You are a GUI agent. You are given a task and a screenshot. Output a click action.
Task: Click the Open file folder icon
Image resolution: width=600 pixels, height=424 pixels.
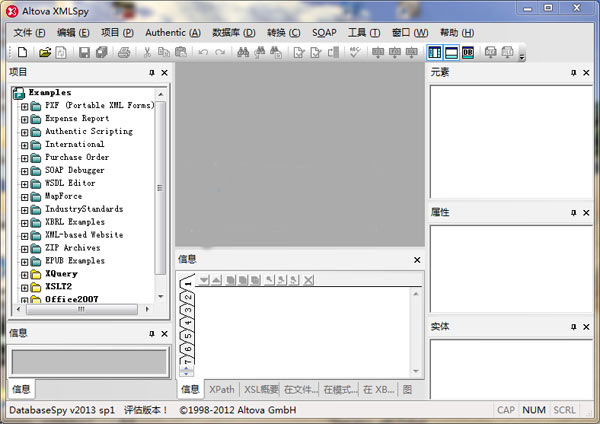pyautogui.click(x=45, y=52)
